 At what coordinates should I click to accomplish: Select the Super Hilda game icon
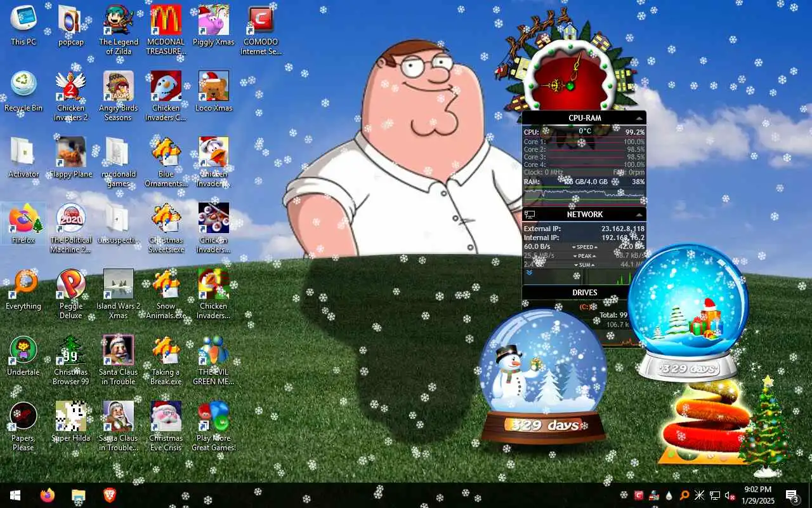coord(71,423)
